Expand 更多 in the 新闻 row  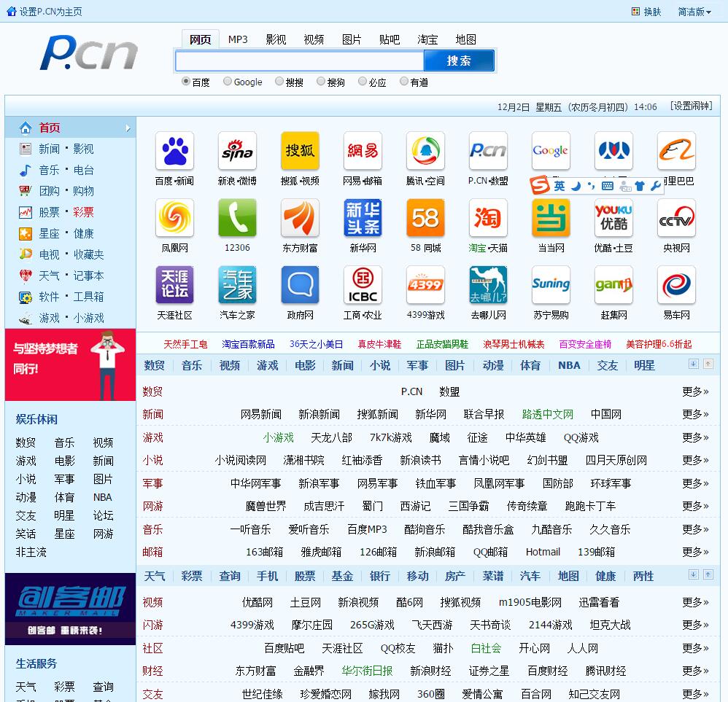pyautogui.click(x=695, y=414)
